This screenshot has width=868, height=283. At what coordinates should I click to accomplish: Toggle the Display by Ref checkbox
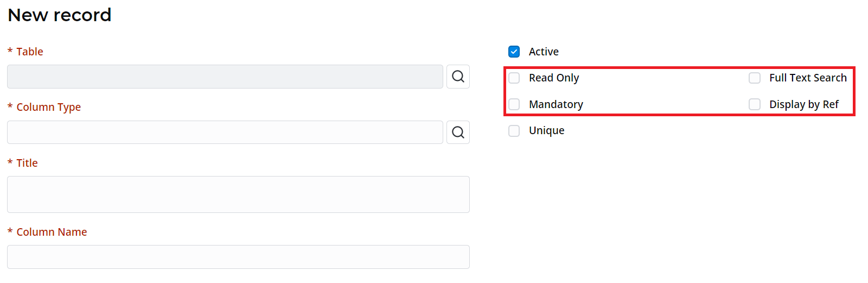[755, 104]
